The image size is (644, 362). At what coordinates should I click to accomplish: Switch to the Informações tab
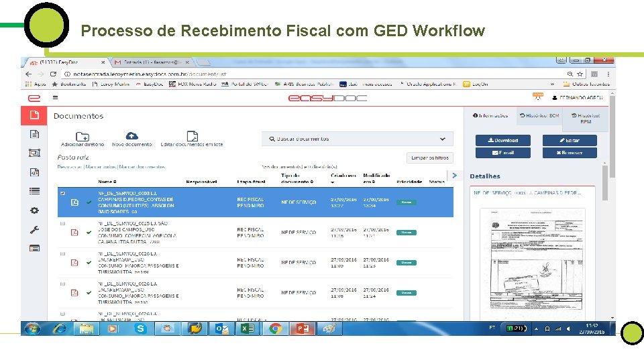(490, 116)
